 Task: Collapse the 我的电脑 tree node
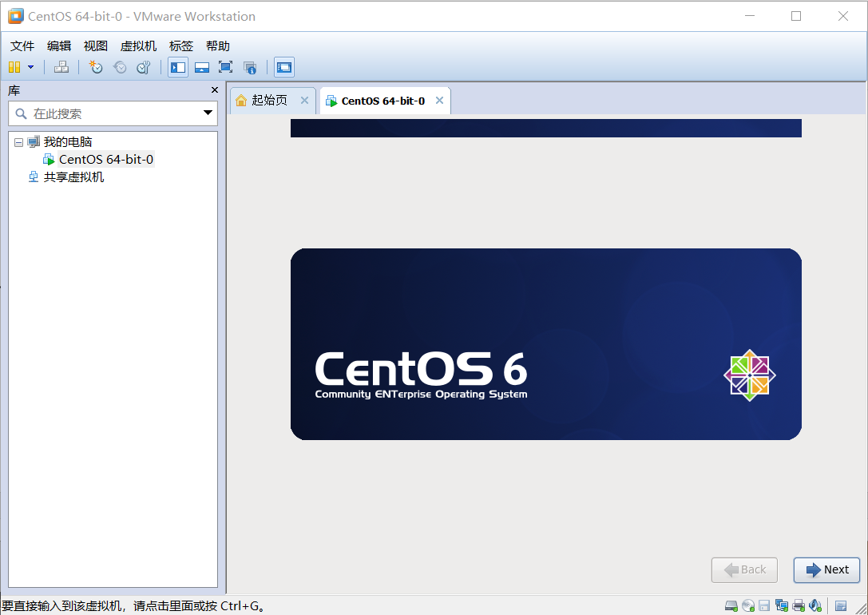tap(18, 142)
